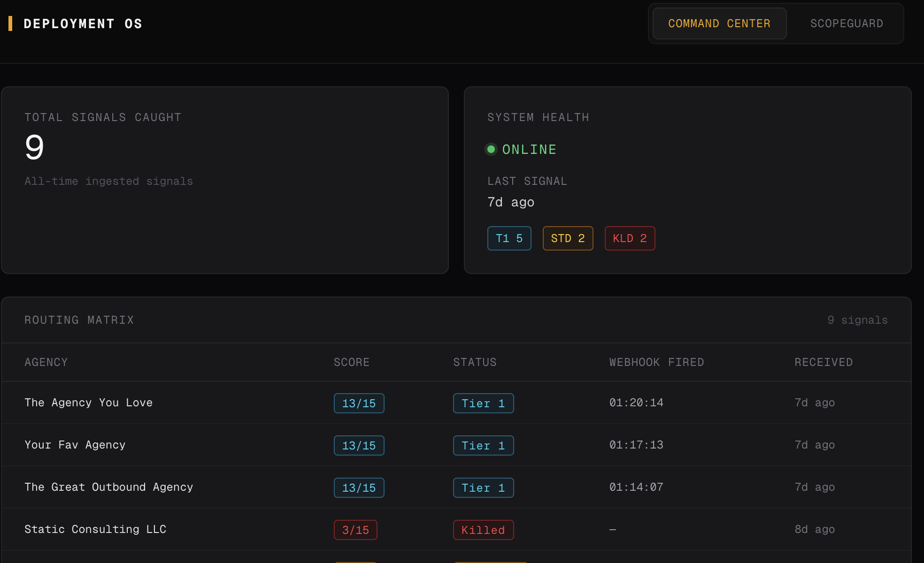This screenshot has height=563, width=924.
Task: Click webhook time 01:20:14
Action: pyautogui.click(x=636, y=403)
